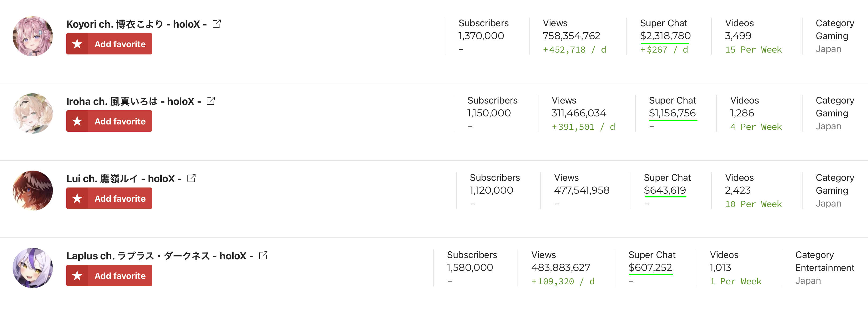Select Laplus's purple-haired avatar thumbnail
The height and width of the screenshot is (309, 868).
pos(33,267)
